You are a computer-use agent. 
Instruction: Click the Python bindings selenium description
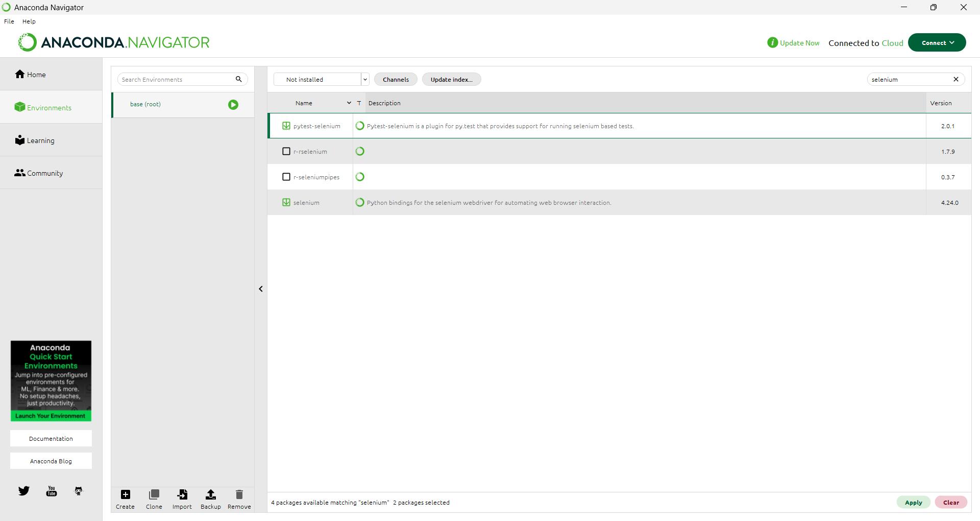click(x=489, y=202)
